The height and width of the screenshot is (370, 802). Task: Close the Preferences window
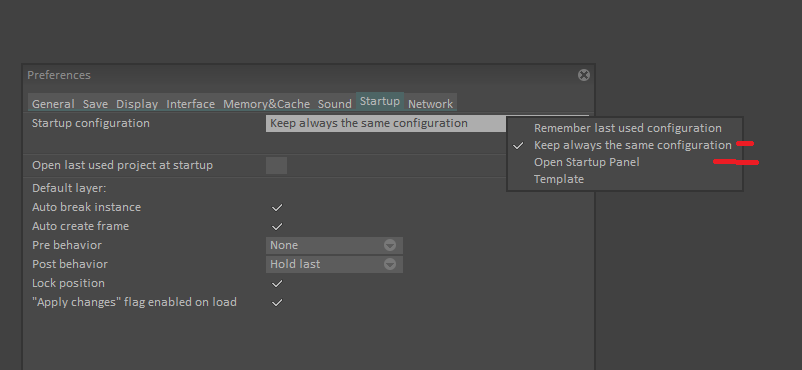(x=584, y=75)
